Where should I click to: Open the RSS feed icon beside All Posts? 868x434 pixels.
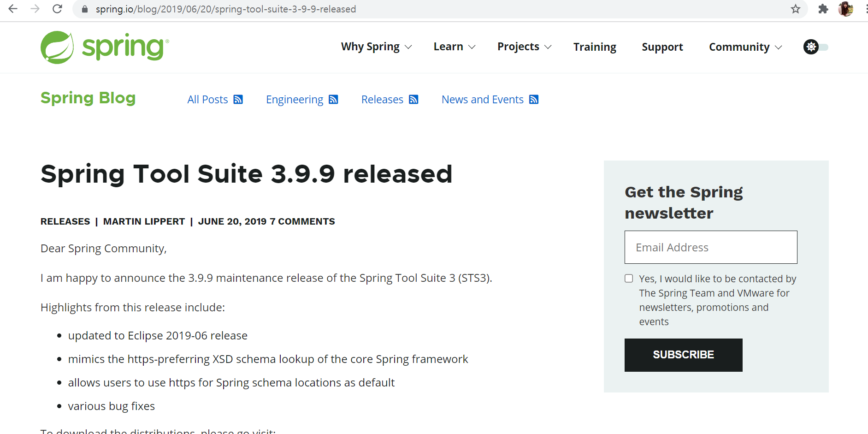238,100
